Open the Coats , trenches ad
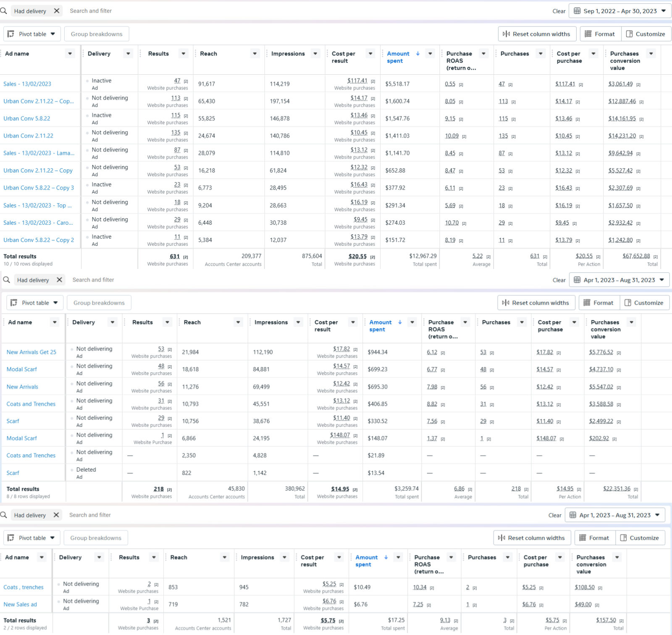This screenshot has height=635, width=672. point(24,587)
